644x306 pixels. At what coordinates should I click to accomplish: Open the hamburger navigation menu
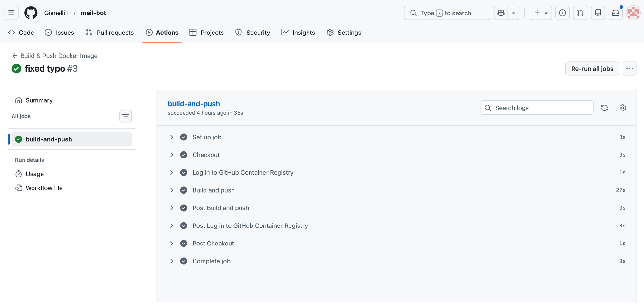pos(12,13)
